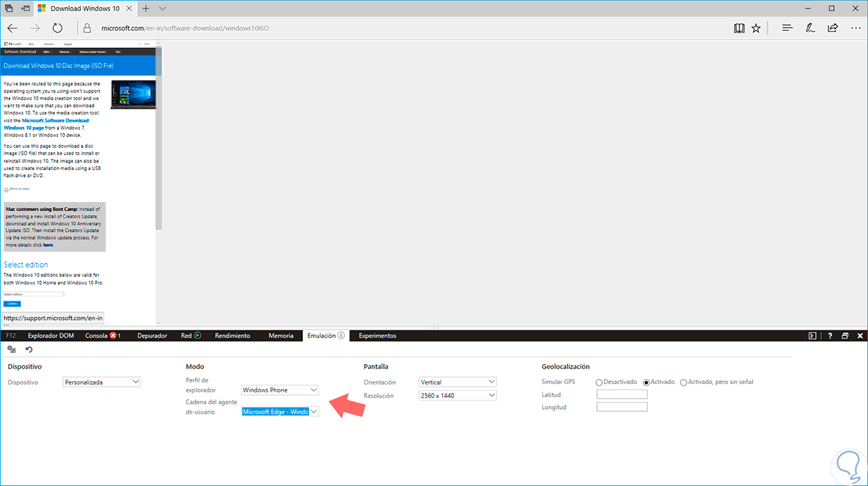Open Perfil de explorador Windows Phone dropdown
Viewport: 868px width, 486px height.
280,389
